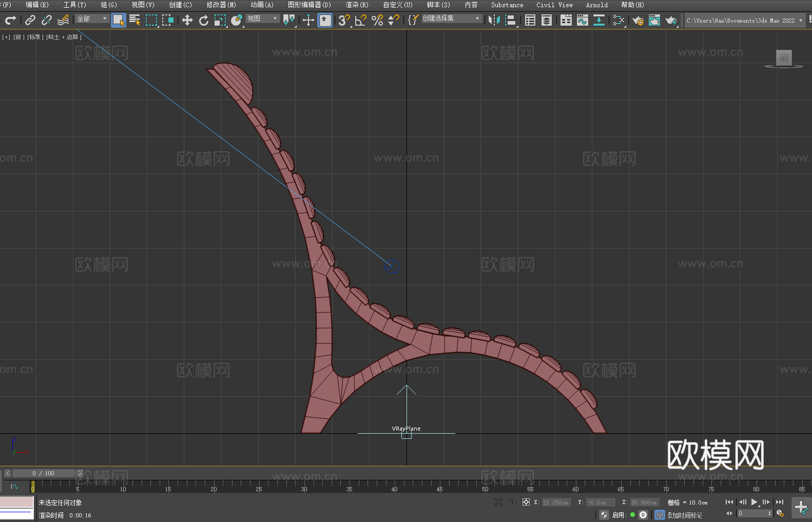Viewport: 812px width, 522px height.
Task: Click the X coordinate field
Action: 556,502
